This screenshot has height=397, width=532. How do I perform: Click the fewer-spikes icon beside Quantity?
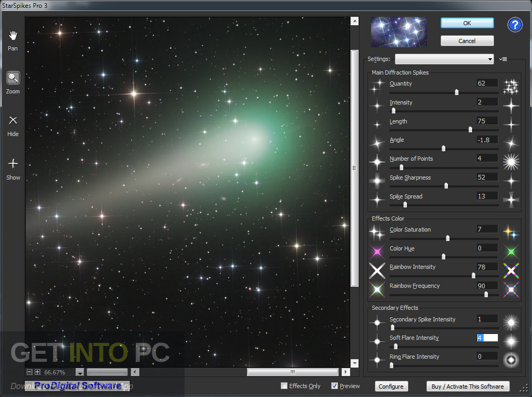(x=377, y=87)
